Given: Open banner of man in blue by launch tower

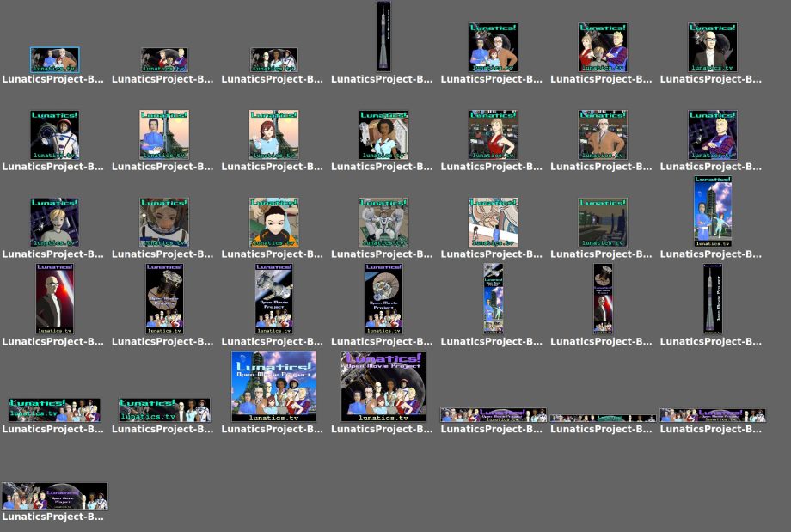Looking at the screenshot, I should point(164,135).
